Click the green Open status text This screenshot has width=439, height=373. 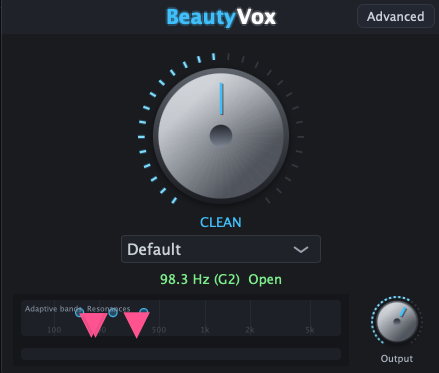click(x=265, y=280)
